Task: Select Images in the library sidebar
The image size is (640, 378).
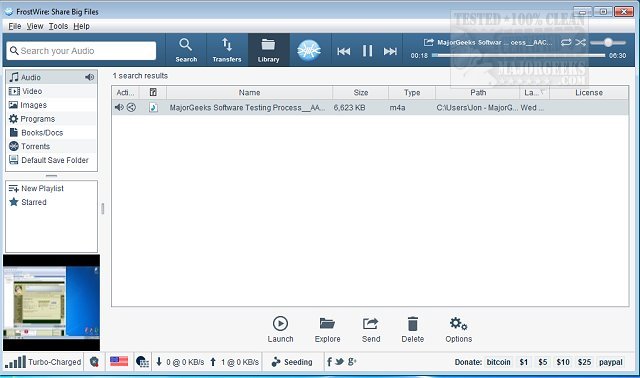Action: pyautogui.click(x=51, y=105)
